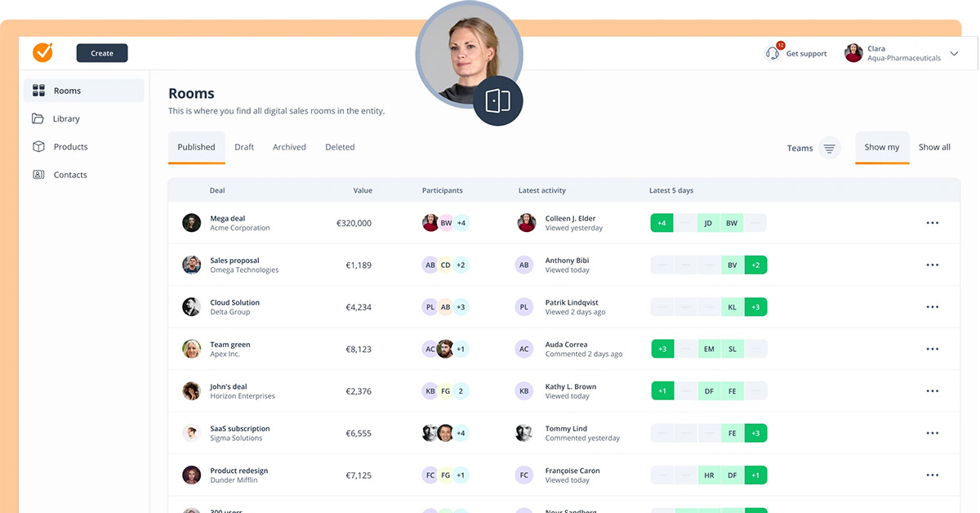This screenshot has height=513, width=980.
Task: Click the Contacts card icon
Action: 38,175
